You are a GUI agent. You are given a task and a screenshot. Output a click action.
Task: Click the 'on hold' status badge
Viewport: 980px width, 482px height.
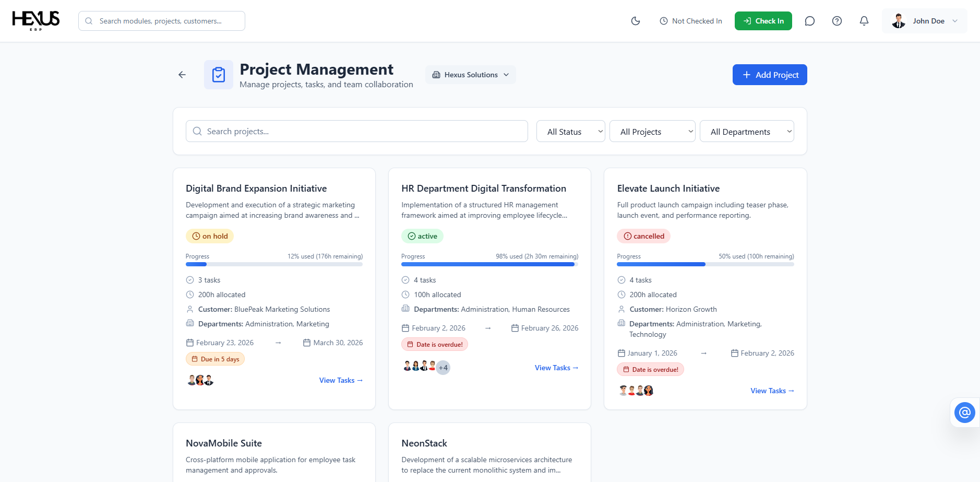pyautogui.click(x=210, y=236)
